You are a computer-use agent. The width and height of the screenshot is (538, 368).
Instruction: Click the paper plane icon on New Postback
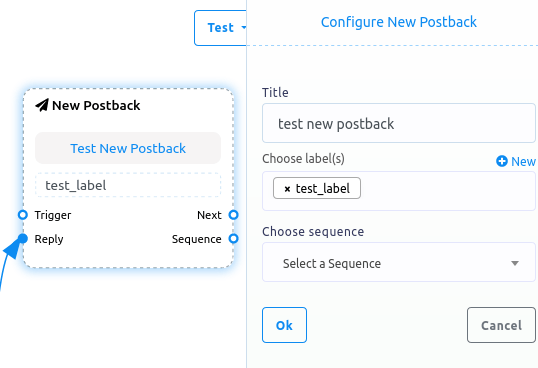pyautogui.click(x=42, y=105)
